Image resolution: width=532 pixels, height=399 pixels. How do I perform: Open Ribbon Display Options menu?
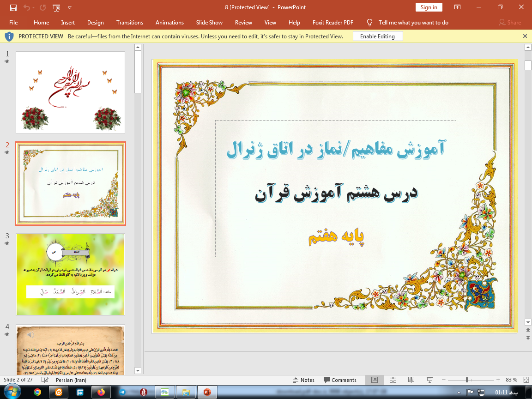point(457,7)
